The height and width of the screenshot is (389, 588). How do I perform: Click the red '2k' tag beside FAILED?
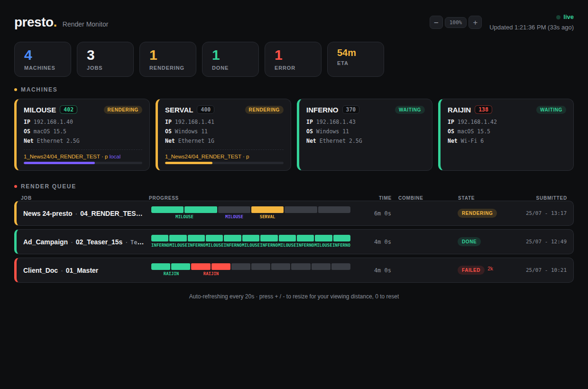tap(490, 269)
